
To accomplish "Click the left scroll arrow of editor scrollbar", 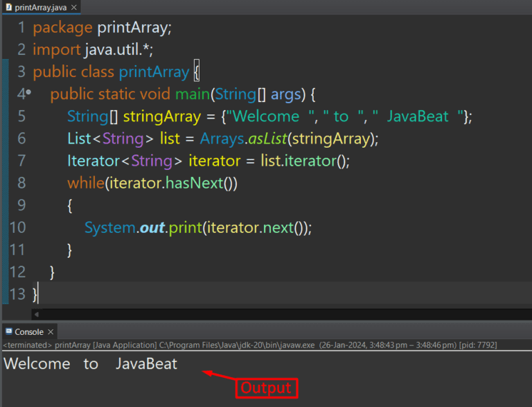I will tap(37, 314).
